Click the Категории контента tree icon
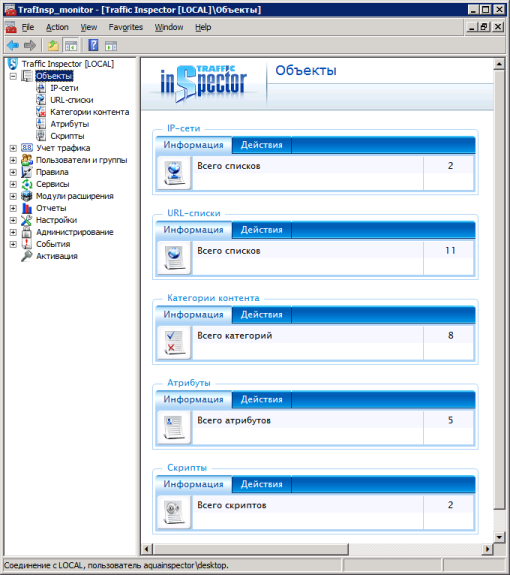This screenshot has width=510, height=575. coord(41,112)
